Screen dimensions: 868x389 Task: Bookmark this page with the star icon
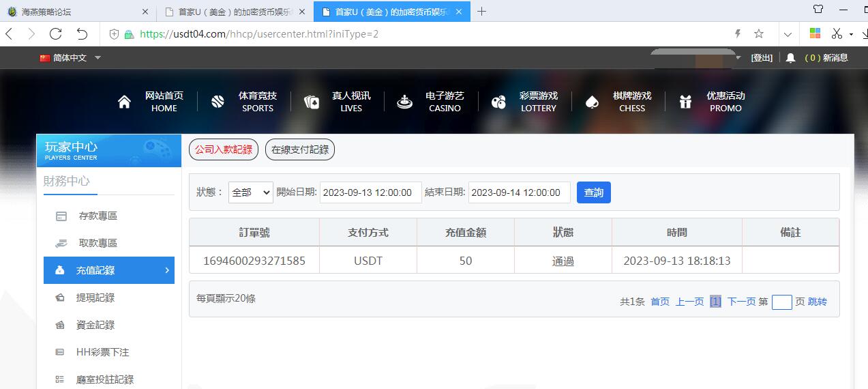[x=759, y=33]
